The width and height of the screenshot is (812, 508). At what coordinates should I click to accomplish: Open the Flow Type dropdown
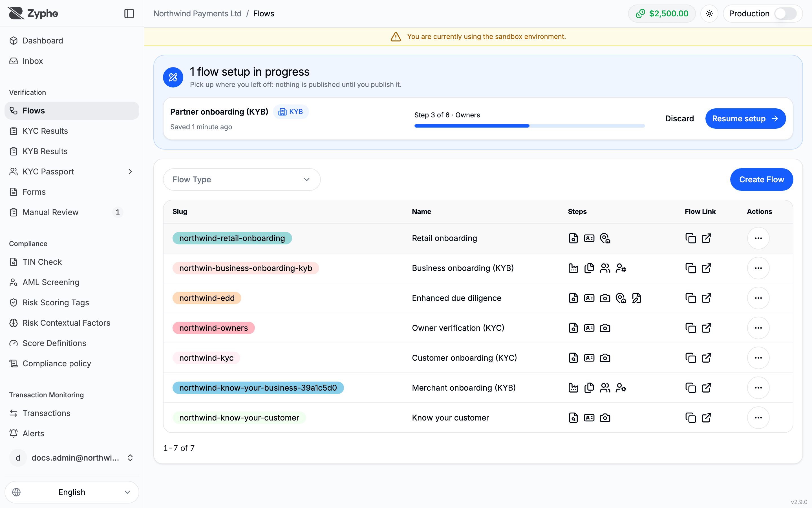[242, 179]
